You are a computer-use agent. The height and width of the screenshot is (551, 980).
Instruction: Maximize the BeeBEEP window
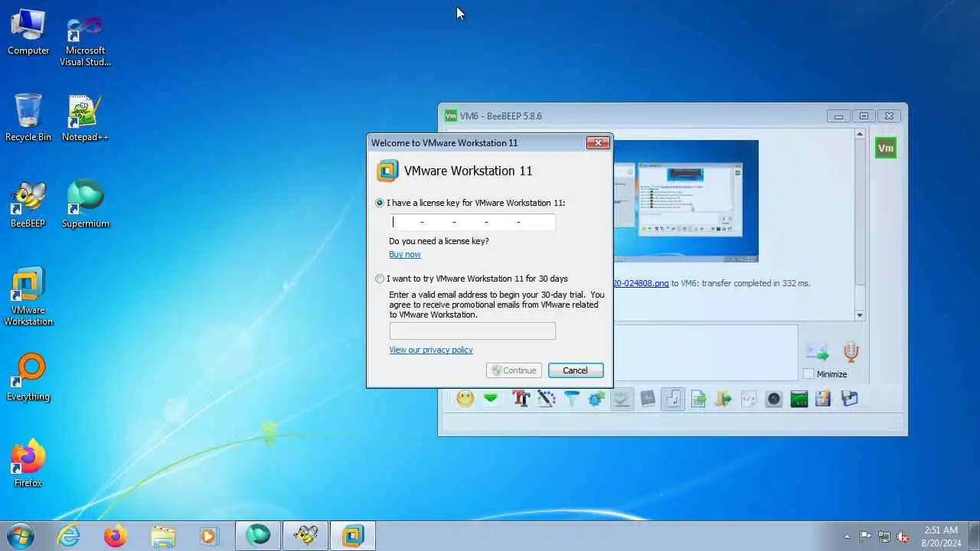click(864, 116)
